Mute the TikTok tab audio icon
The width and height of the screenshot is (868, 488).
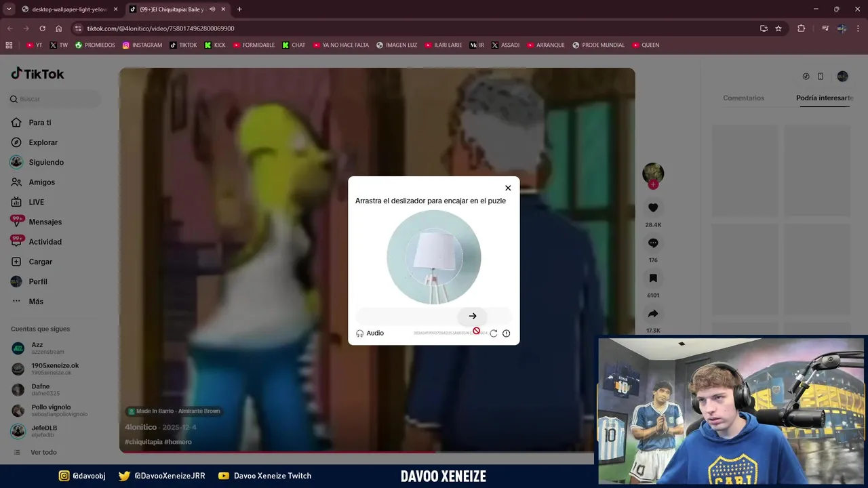212,9
